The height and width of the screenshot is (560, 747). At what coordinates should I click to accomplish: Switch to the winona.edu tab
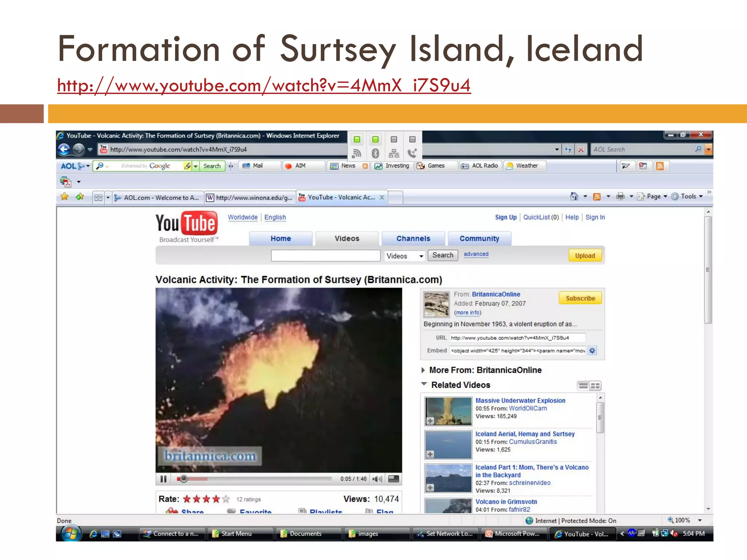tap(250, 198)
